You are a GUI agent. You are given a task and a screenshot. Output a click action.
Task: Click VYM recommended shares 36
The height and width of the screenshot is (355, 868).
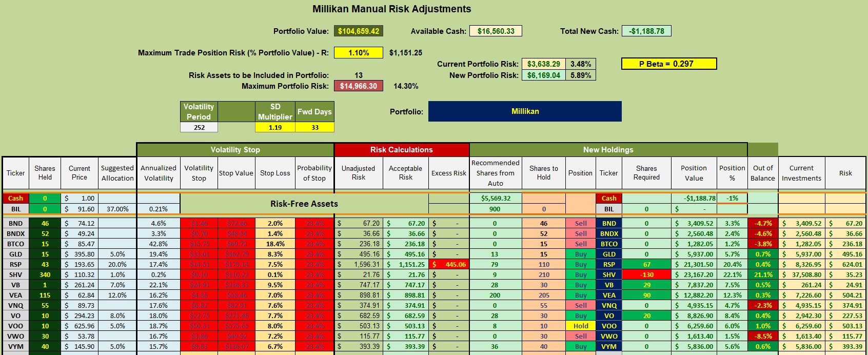(x=496, y=347)
